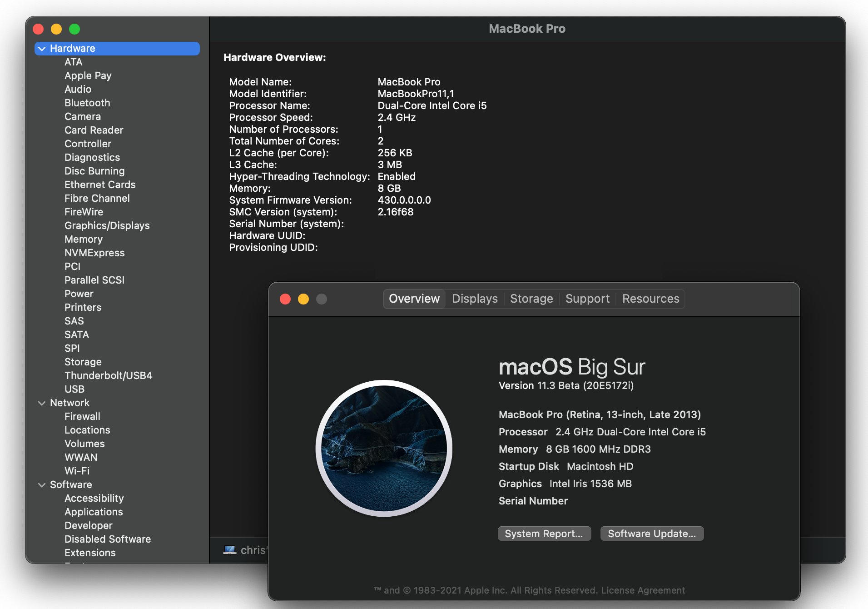Select Printers in the sidebar

pyautogui.click(x=83, y=308)
